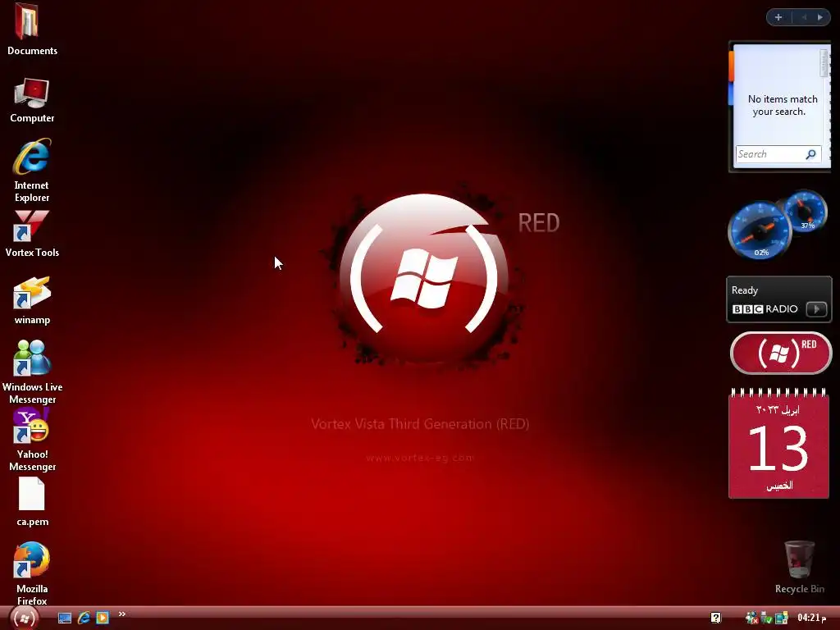This screenshot has height=630, width=840.
Task: Launch Internet Explorer from Quick Launch
Action: point(84,619)
